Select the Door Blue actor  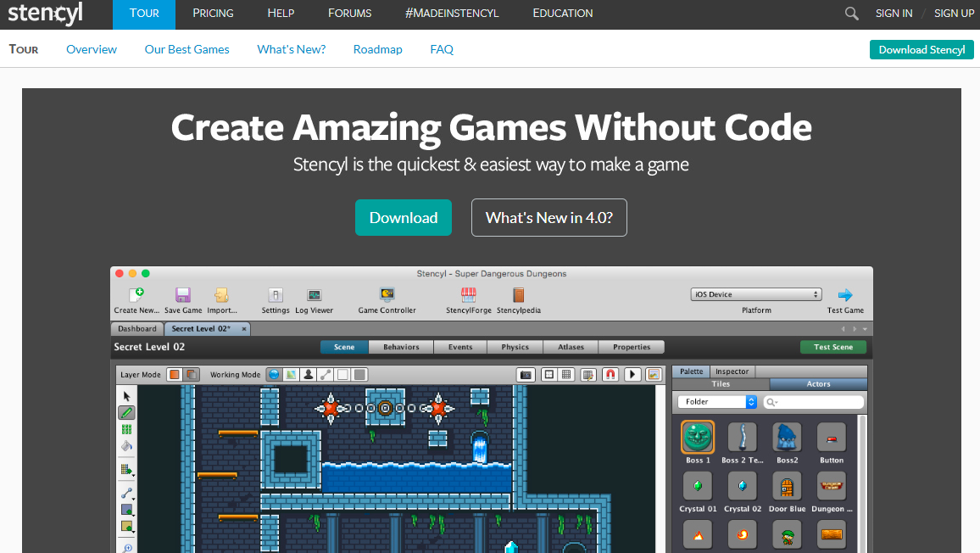click(x=786, y=486)
